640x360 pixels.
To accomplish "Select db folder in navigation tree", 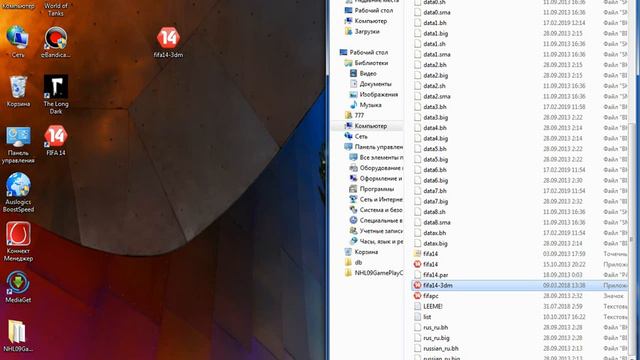I will click(x=353, y=262).
